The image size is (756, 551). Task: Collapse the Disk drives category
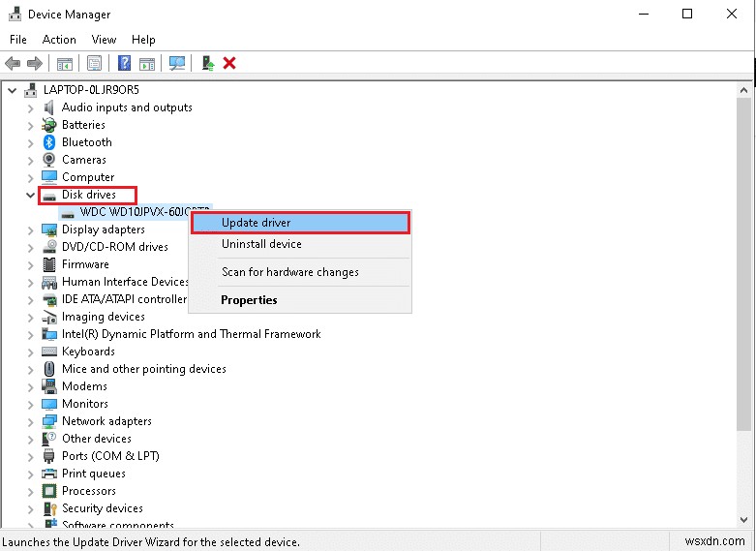(x=30, y=195)
